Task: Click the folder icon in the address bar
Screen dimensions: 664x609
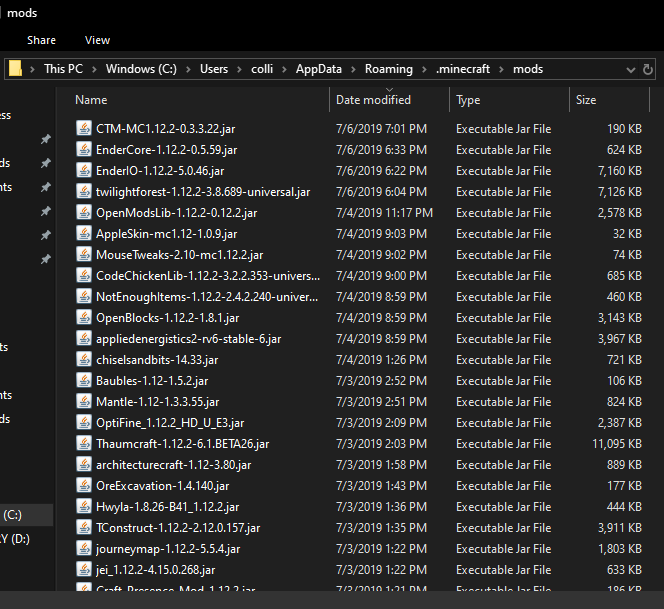Action: coord(15,69)
